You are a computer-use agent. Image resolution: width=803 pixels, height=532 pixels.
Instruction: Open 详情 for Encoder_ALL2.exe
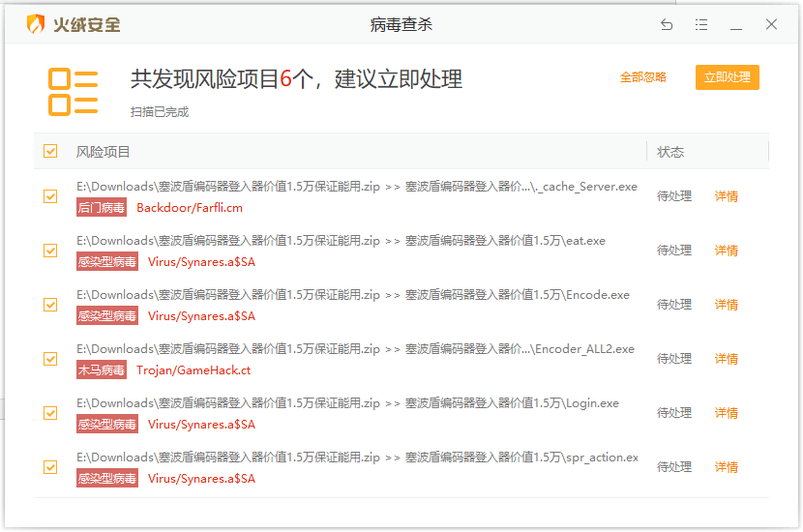[x=727, y=359]
